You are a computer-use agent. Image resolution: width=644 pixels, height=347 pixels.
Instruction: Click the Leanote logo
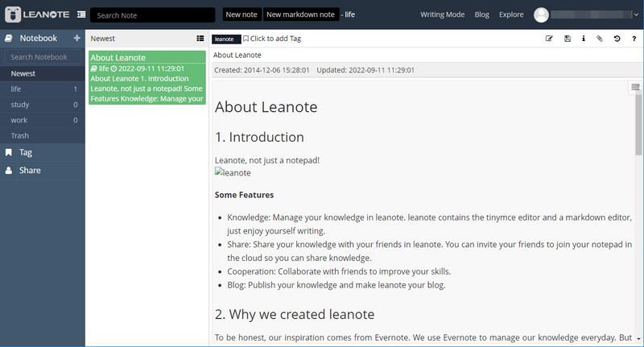37,14
